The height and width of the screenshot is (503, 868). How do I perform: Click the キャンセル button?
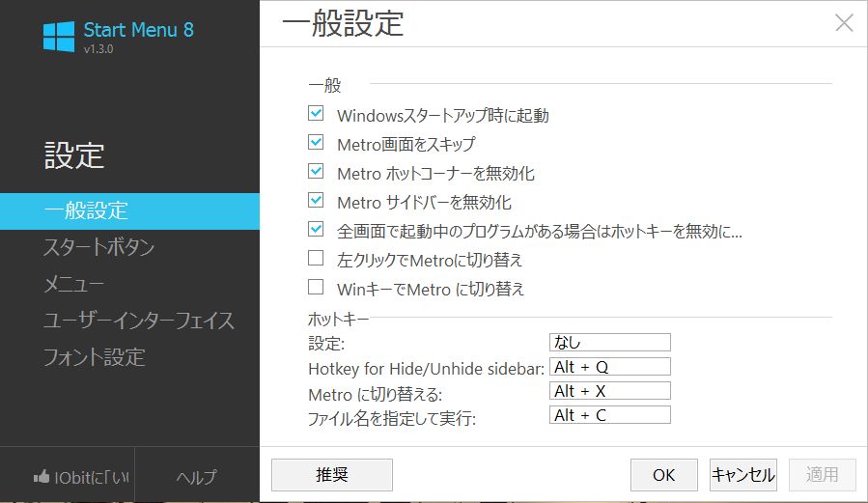pyautogui.click(x=742, y=475)
